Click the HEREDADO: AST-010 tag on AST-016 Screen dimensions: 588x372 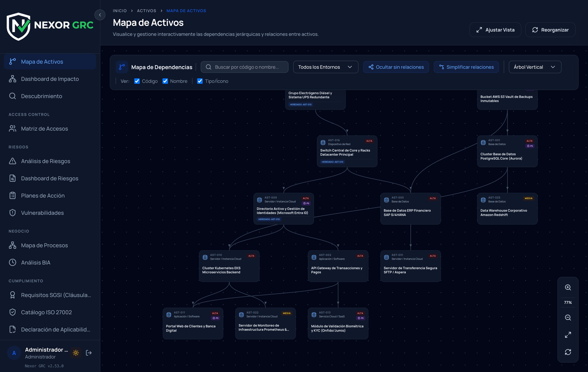pyautogui.click(x=332, y=162)
